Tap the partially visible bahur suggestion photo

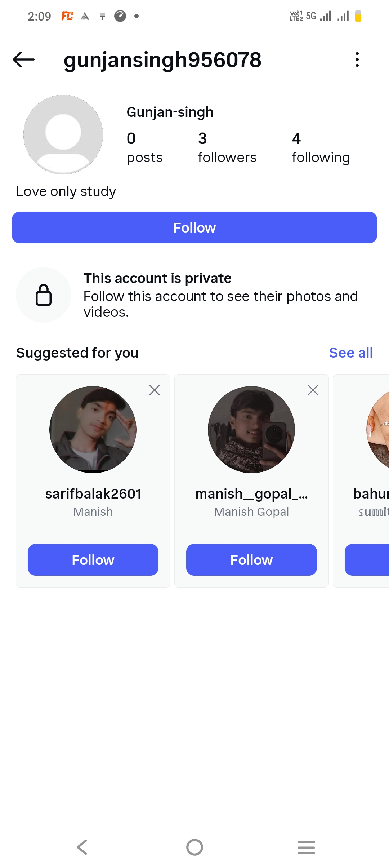(x=378, y=430)
